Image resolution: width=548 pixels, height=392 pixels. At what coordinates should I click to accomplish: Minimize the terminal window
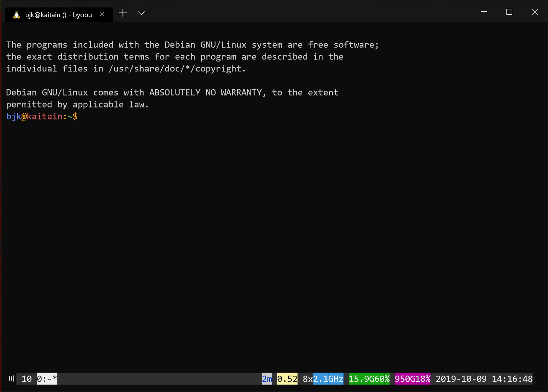pos(483,12)
